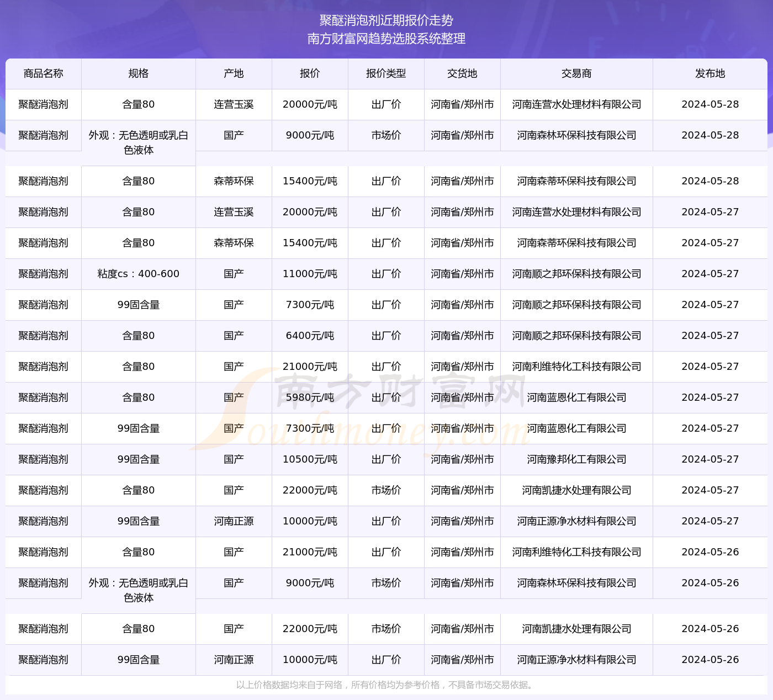Select 河南凯捷水处理有限公司 dated 2024-05-26
This screenshot has width=773, height=700.
point(576,629)
